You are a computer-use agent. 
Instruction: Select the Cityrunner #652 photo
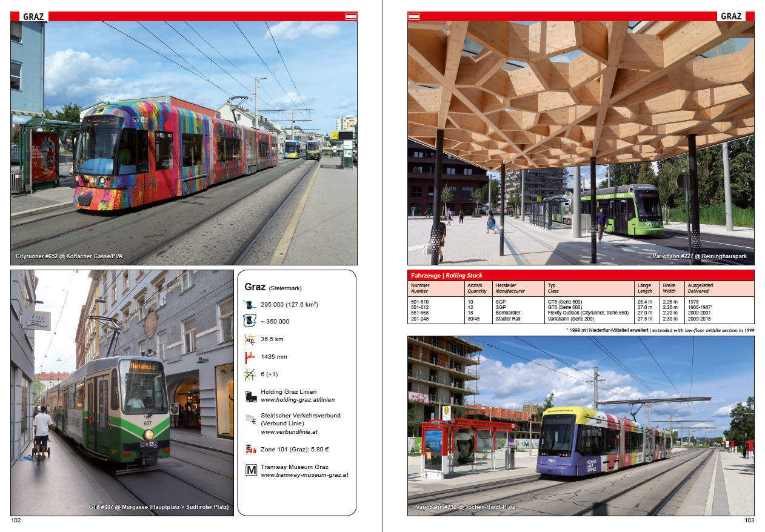click(184, 142)
